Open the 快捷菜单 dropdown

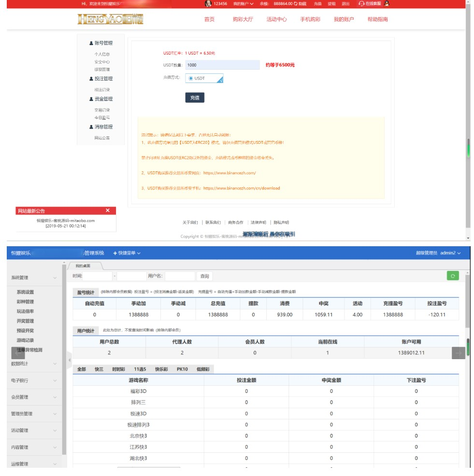coord(127,253)
